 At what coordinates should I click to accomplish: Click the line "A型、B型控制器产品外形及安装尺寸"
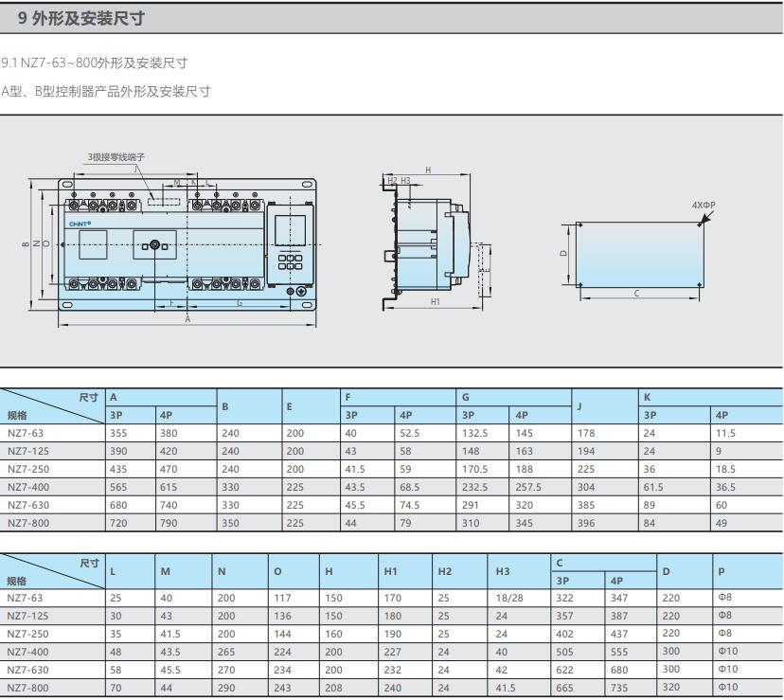(x=106, y=92)
